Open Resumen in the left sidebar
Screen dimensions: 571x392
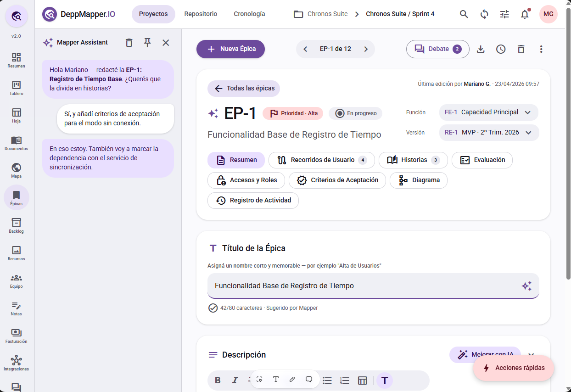(x=17, y=61)
